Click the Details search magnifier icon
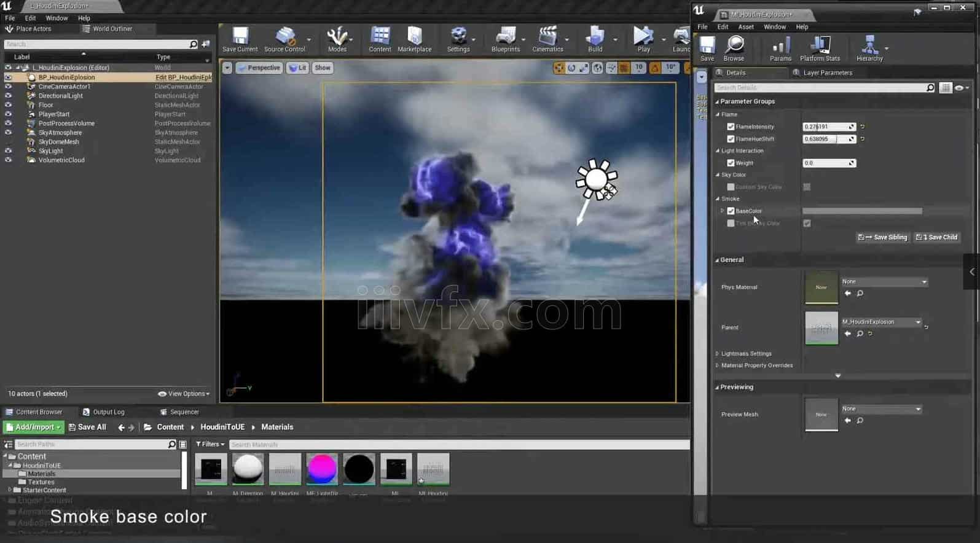The image size is (980, 543). pyautogui.click(x=930, y=88)
